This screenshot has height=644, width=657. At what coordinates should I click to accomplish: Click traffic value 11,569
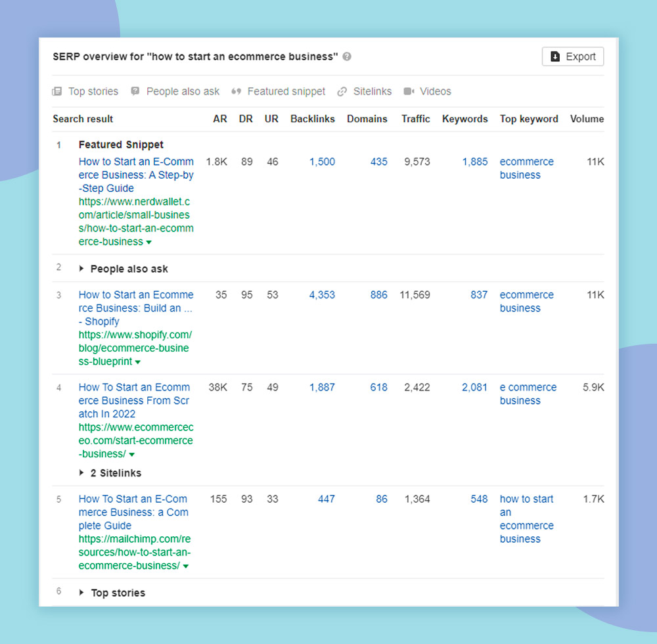415,295
